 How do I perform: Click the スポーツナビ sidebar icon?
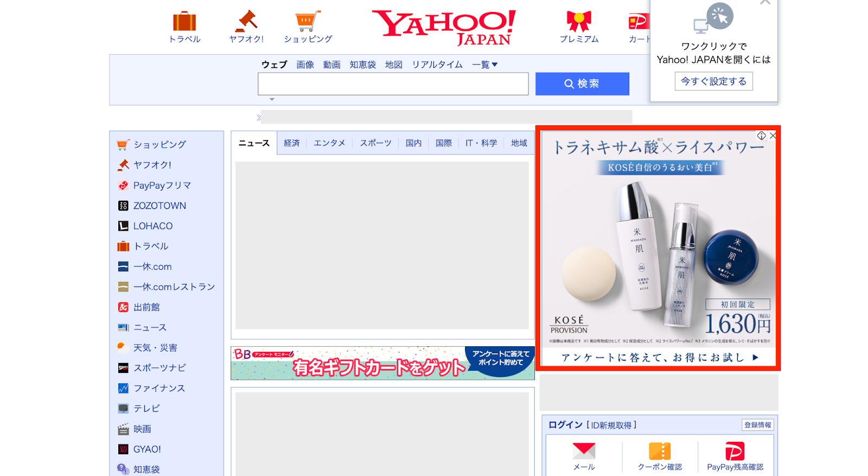coord(123,368)
